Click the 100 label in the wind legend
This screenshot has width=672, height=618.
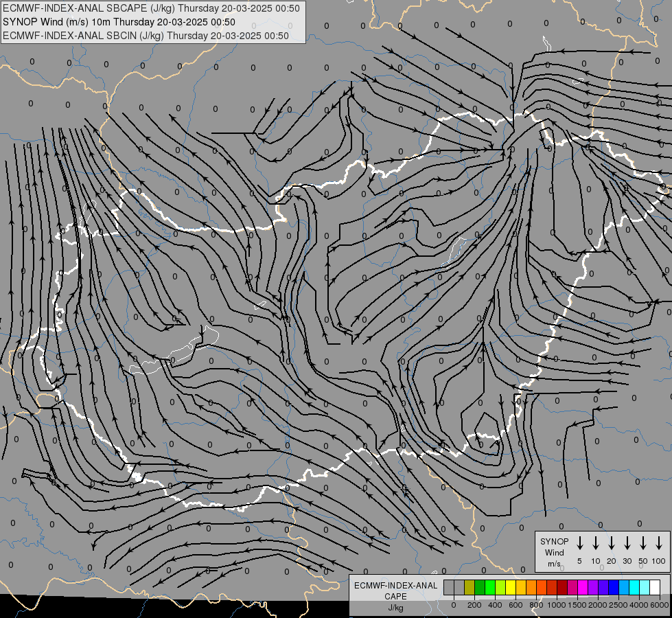click(659, 561)
